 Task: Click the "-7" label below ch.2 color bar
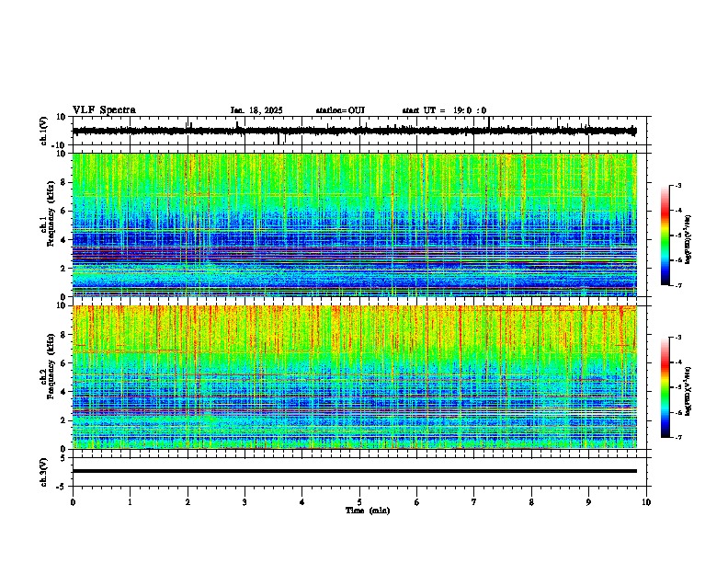677,438
